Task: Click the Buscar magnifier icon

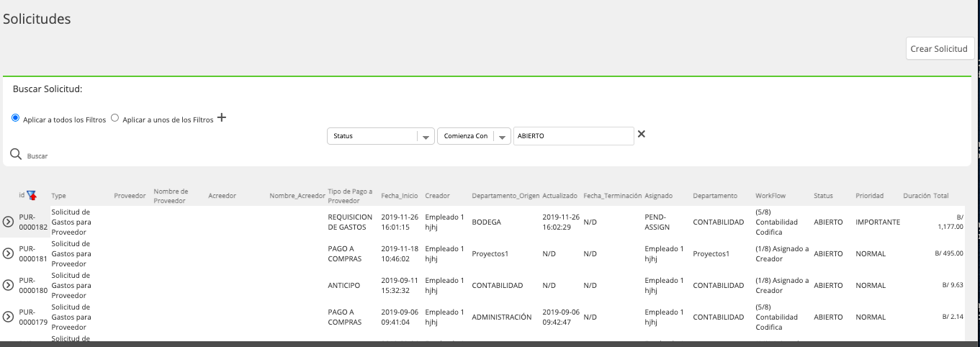Action: [16, 154]
